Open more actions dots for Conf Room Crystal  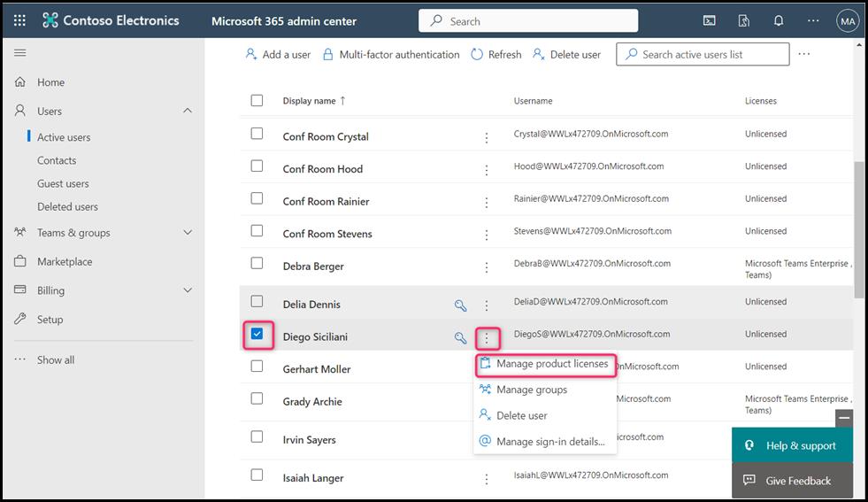pyautogui.click(x=486, y=137)
